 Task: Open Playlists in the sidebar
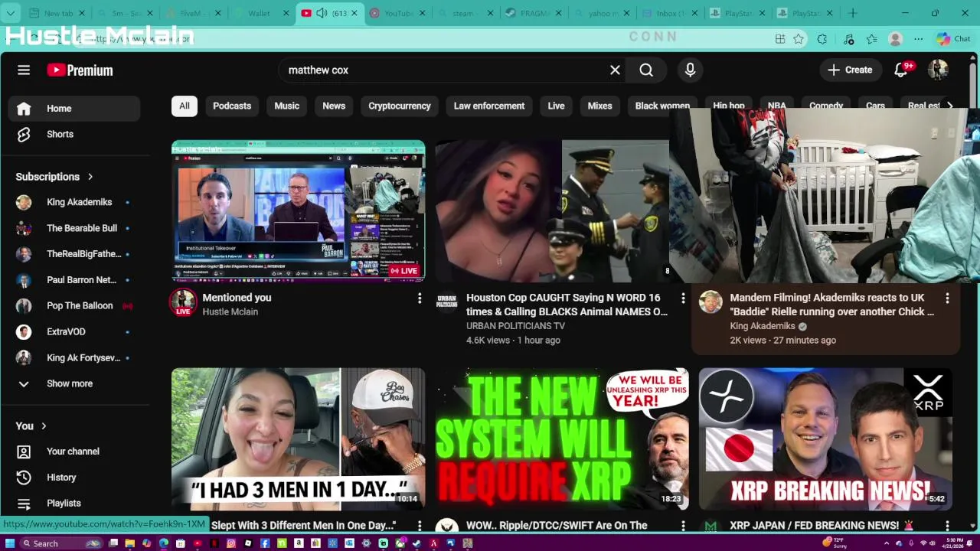[74, 503]
